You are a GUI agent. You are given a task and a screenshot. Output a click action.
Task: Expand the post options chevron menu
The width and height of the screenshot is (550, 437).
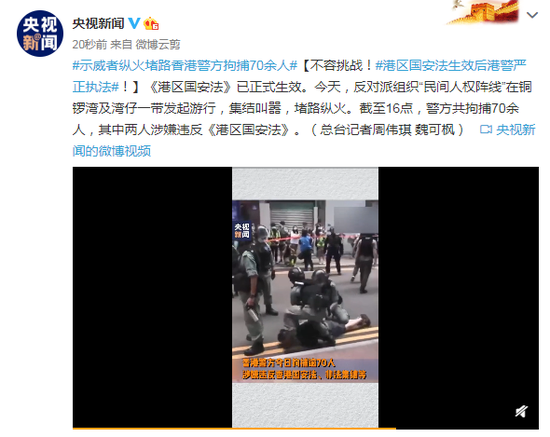point(532,15)
